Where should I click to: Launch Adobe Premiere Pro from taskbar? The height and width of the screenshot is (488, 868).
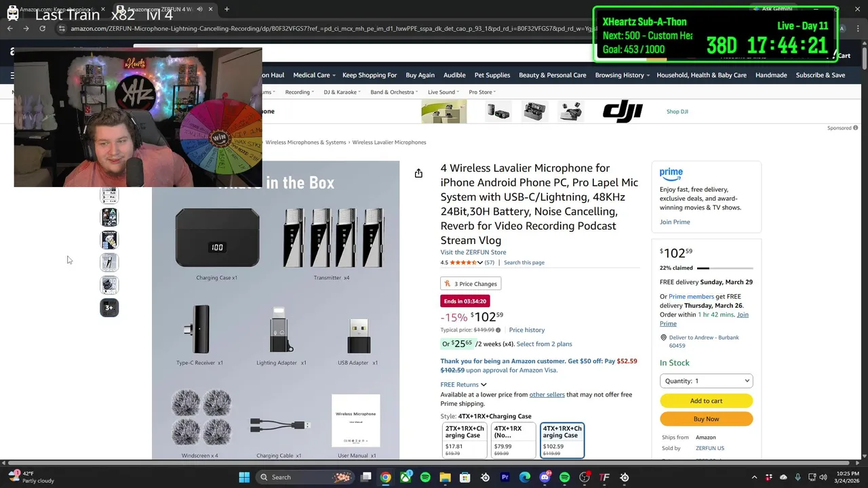pos(505,477)
